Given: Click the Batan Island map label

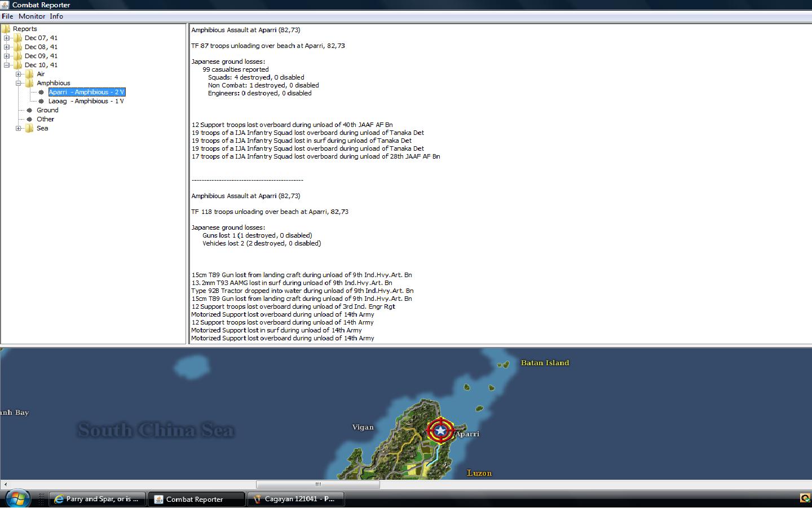Looking at the screenshot, I should (x=545, y=363).
